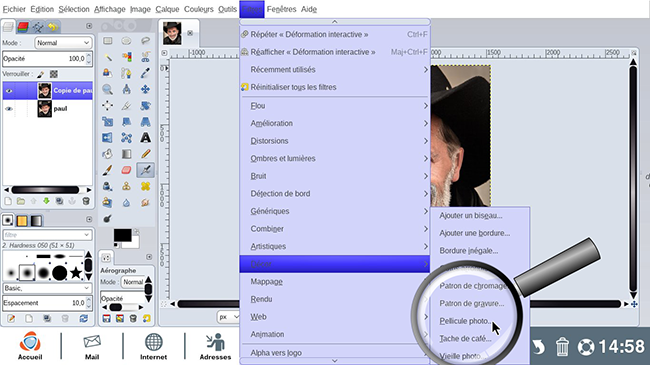Expand the Flou submenu
Image resolution: width=650 pixels, height=365 pixels.
tap(335, 106)
